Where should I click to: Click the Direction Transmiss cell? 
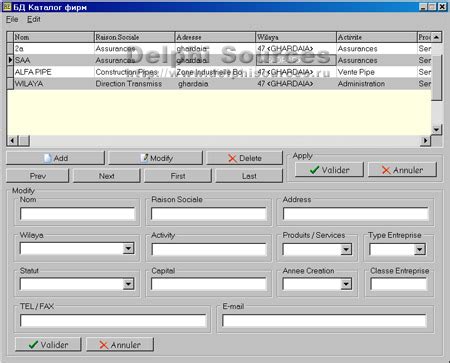(135, 84)
